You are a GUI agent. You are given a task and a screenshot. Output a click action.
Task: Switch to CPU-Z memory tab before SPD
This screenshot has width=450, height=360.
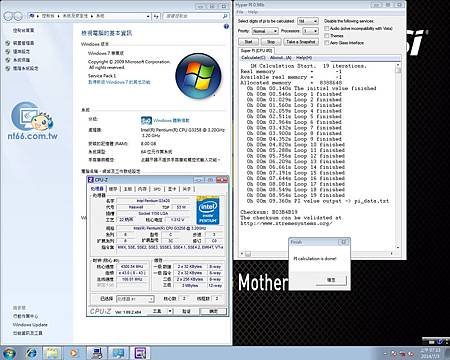click(x=142, y=189)
